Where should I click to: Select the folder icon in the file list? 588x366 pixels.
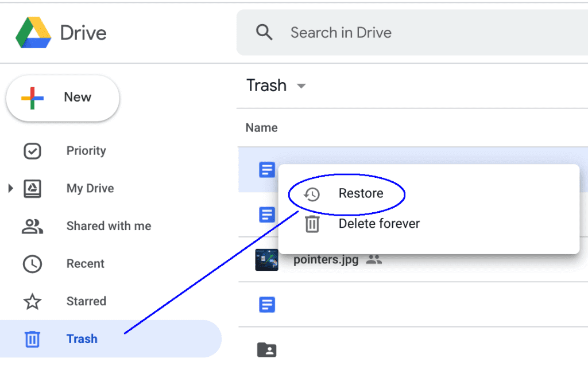coord(266,349)
